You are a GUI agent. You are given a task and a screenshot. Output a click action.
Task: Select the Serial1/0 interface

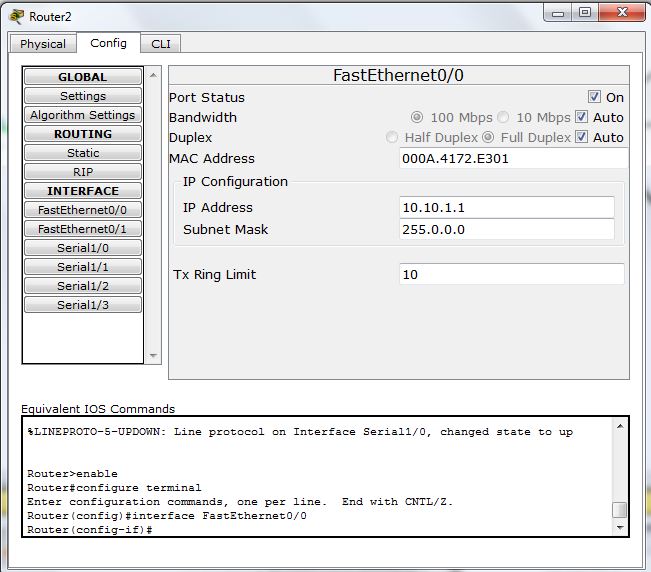click(x=83, y=248)
